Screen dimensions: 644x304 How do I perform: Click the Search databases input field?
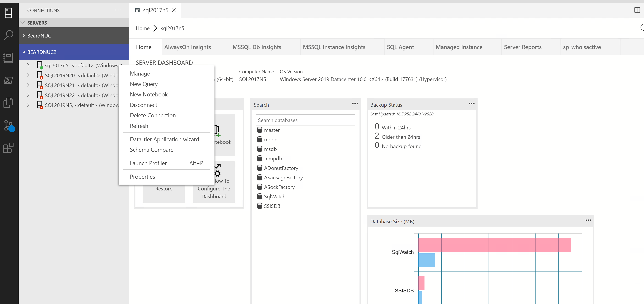305,120
